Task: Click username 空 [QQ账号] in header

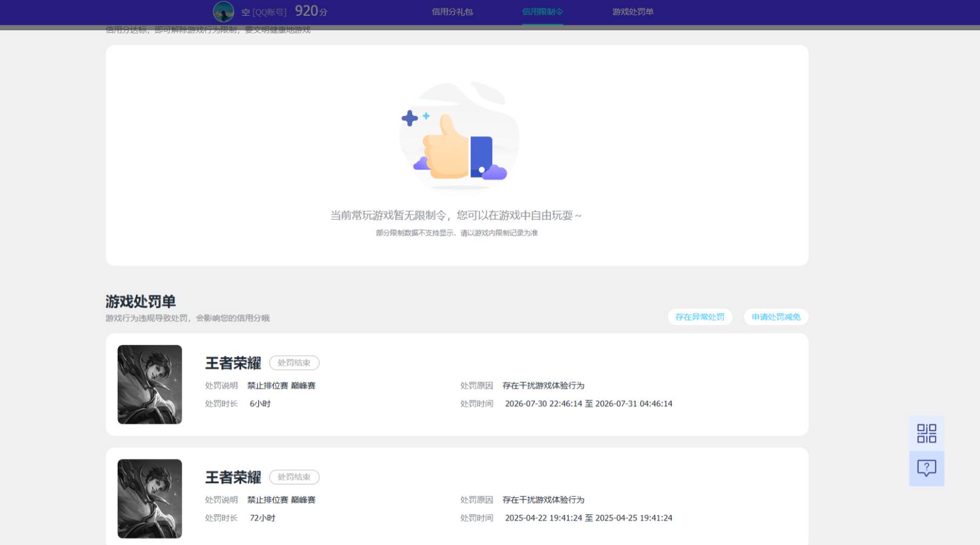Action: [264, 12]
